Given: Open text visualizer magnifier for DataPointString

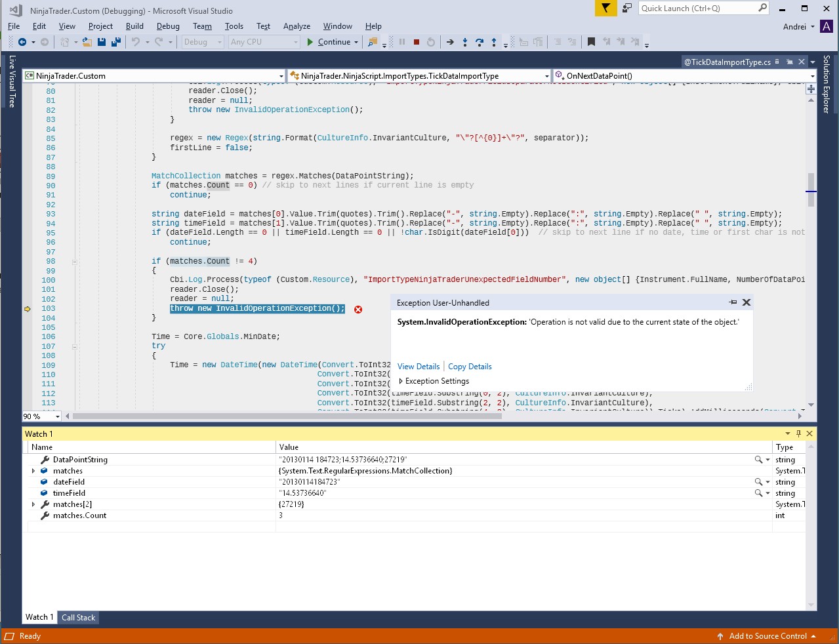Looking at the screenshot, I should point(758,460).
